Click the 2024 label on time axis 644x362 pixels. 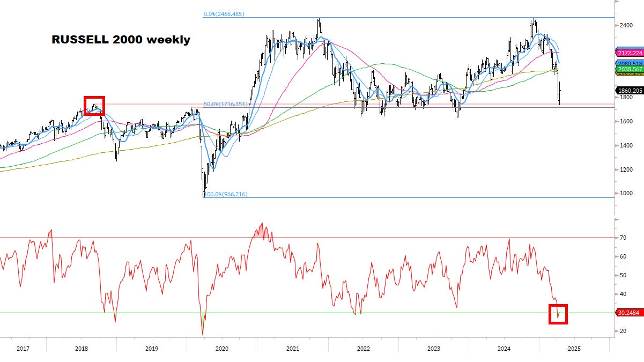pyautogui.click(x=504, y=349)
